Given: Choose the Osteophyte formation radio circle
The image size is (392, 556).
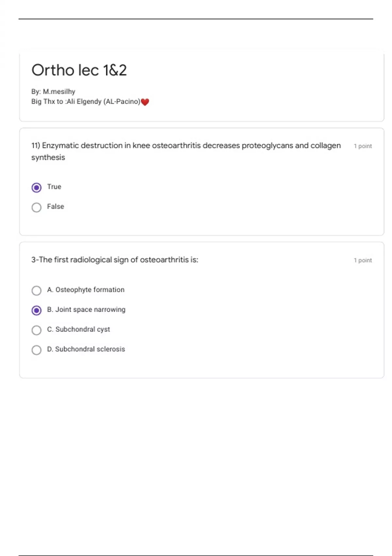Looking at the screenshot, I should click(x=37, y=290).
